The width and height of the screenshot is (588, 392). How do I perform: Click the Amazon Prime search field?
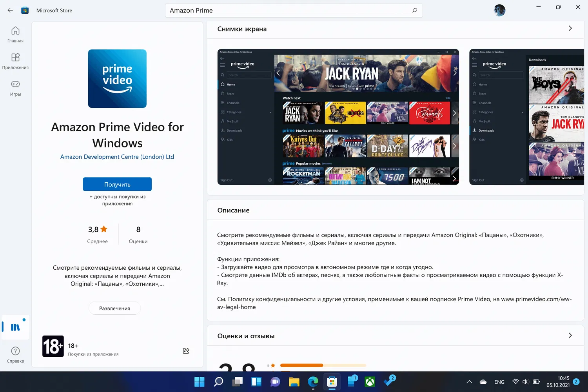point(294,10)
